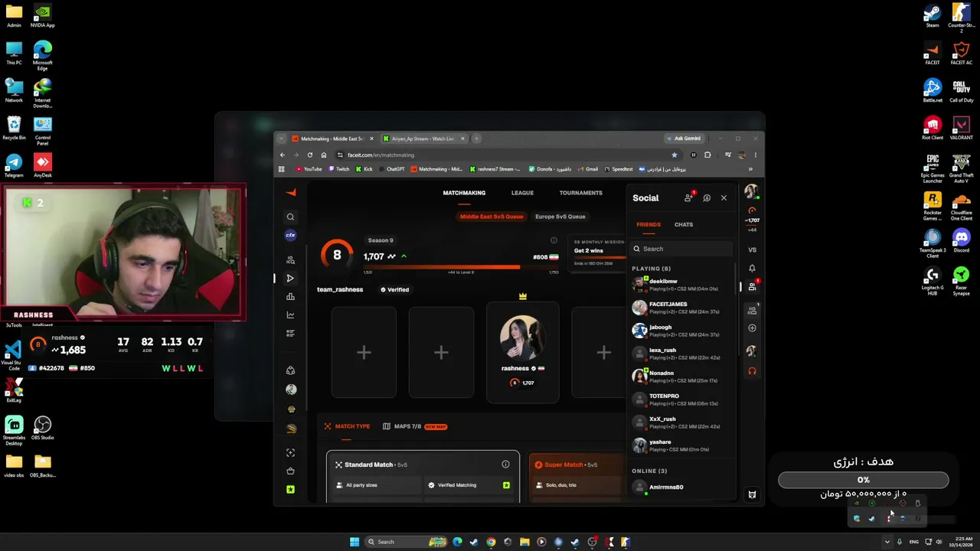This screenshot has width=980, height=551.
Task: Click the Standard Match info icon
Action: coord(505,465)
